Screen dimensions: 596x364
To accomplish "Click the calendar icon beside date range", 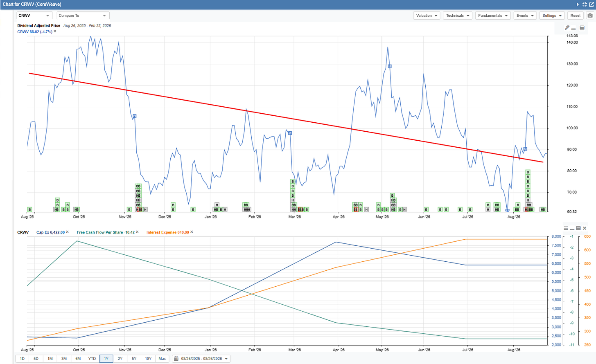I will click(176, 359).
